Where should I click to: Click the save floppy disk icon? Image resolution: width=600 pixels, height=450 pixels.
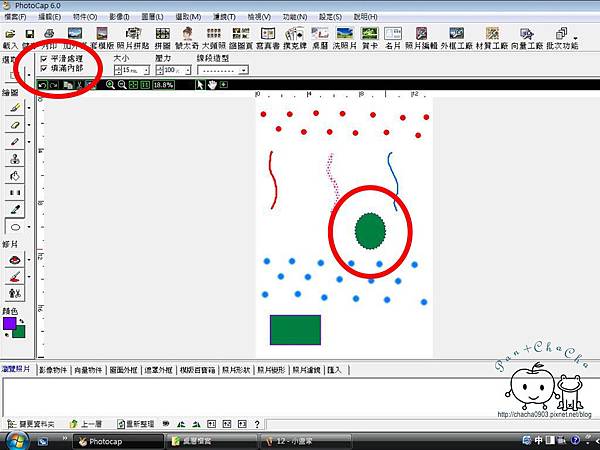click(29, 34)
